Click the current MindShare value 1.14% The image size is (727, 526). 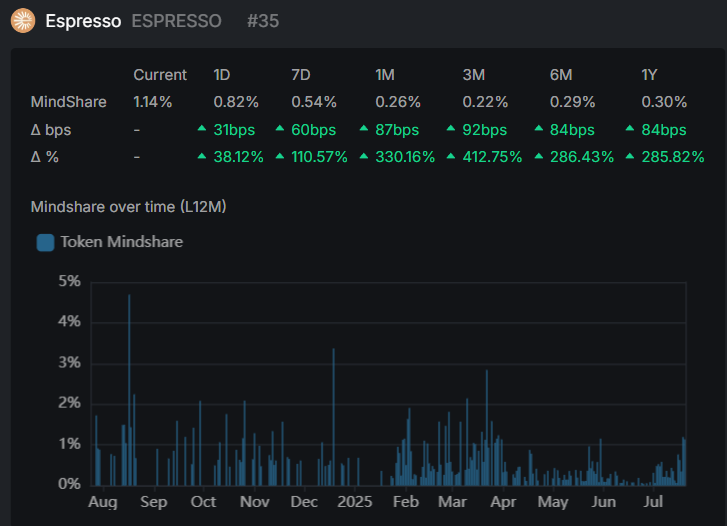153,102
